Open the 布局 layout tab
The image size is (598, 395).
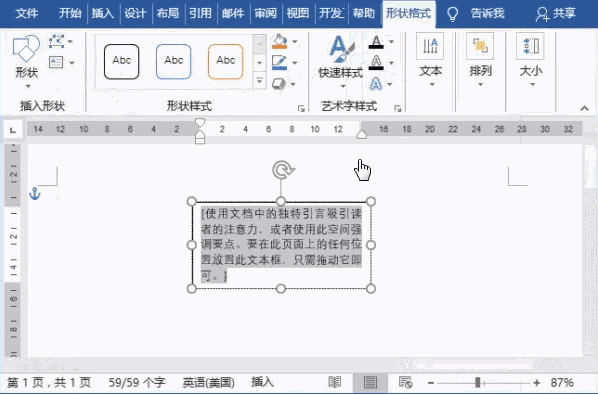167,14
